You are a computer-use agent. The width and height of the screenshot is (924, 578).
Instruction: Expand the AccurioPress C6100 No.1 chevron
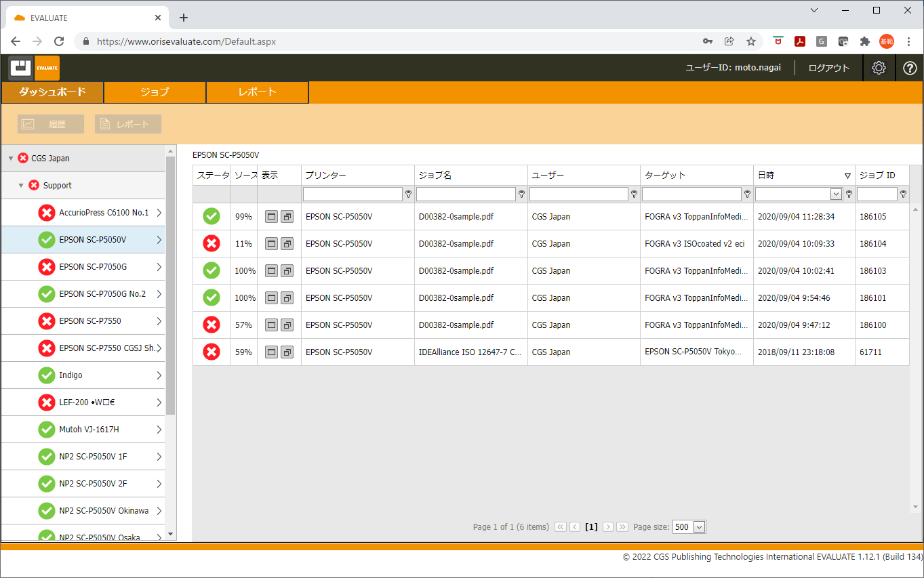[159, 213]
